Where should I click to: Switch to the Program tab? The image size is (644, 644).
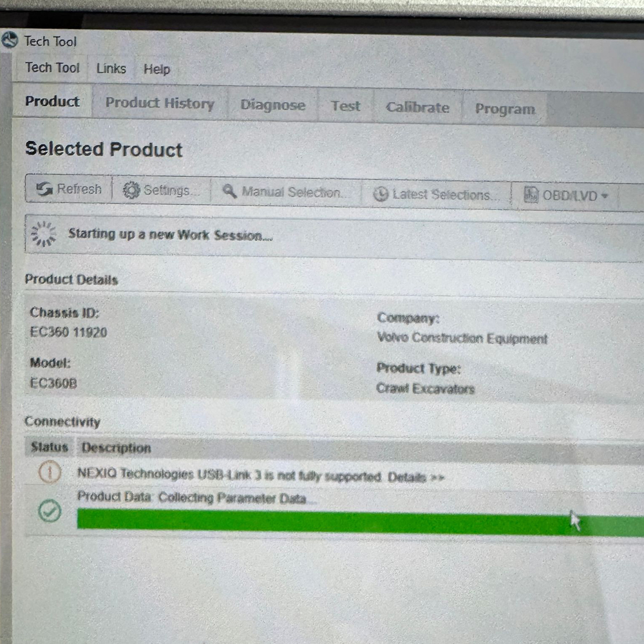(x=505, y=109)
